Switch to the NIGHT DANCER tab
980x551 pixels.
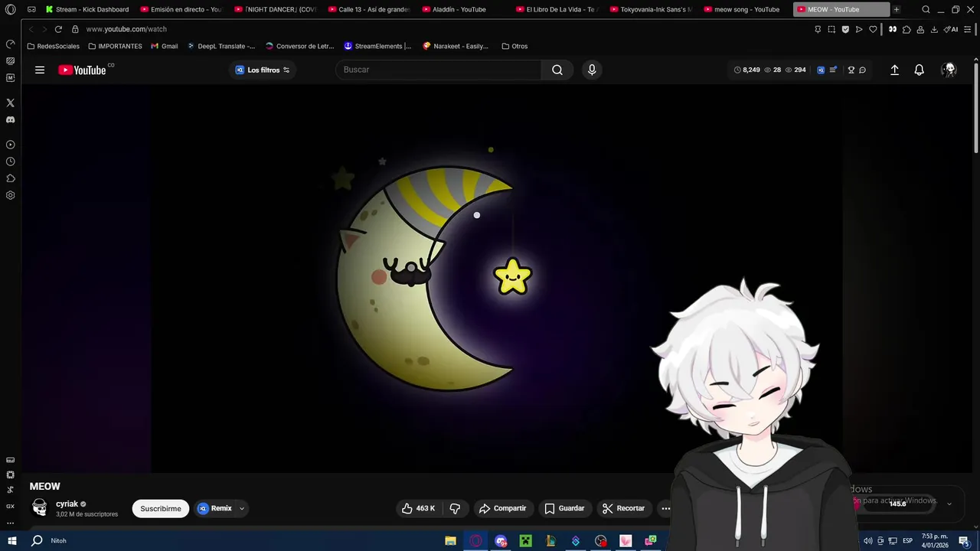[x=276, y=9]
